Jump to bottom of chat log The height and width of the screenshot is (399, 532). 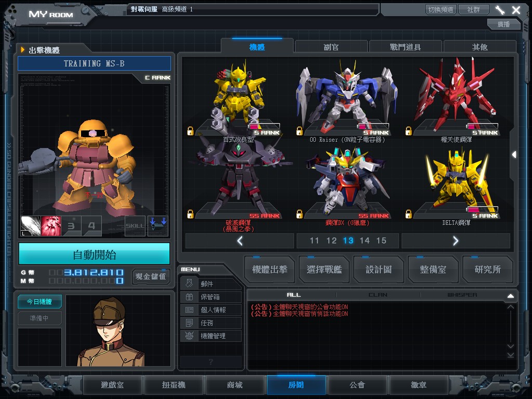(x=511, y=355)
